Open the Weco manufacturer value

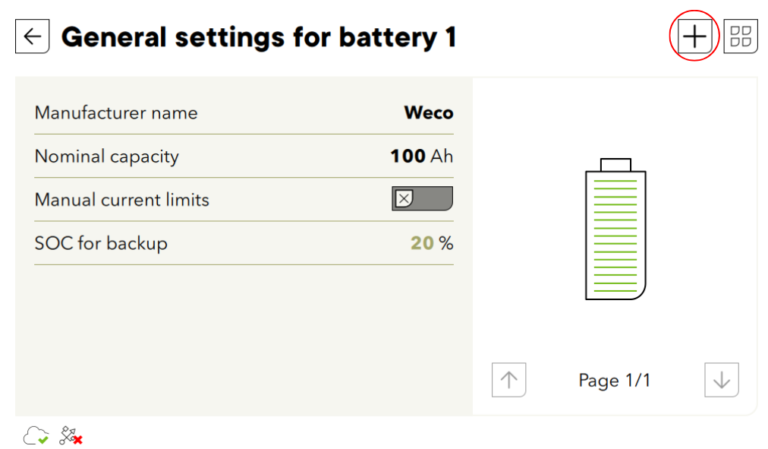click(428, 112)
